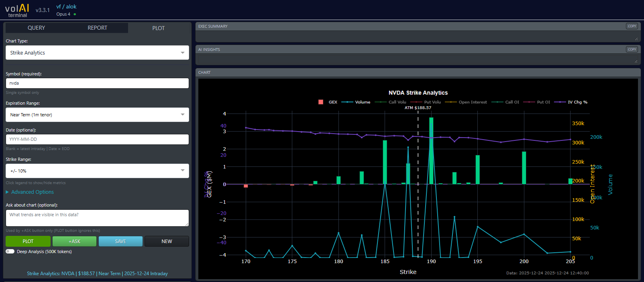The width and height of the screenshot is (644, 282).
Task: Click the SAVE button
Action: pos(120,241)
